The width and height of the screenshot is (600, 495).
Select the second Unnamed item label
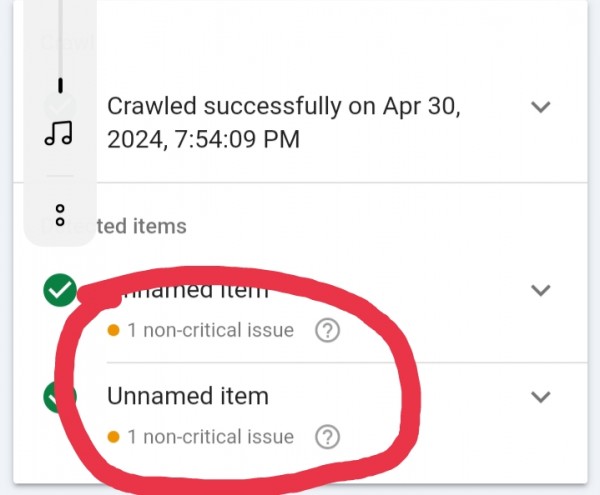(188, 396)
